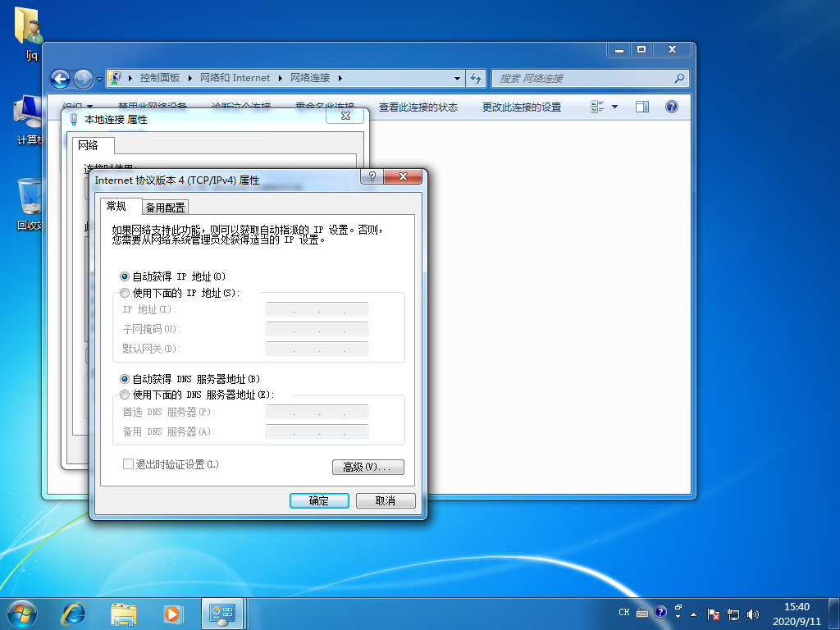840x630 pixels.
Task: Open Internet Explorer from the taskbar
Action: coord(74,613)
